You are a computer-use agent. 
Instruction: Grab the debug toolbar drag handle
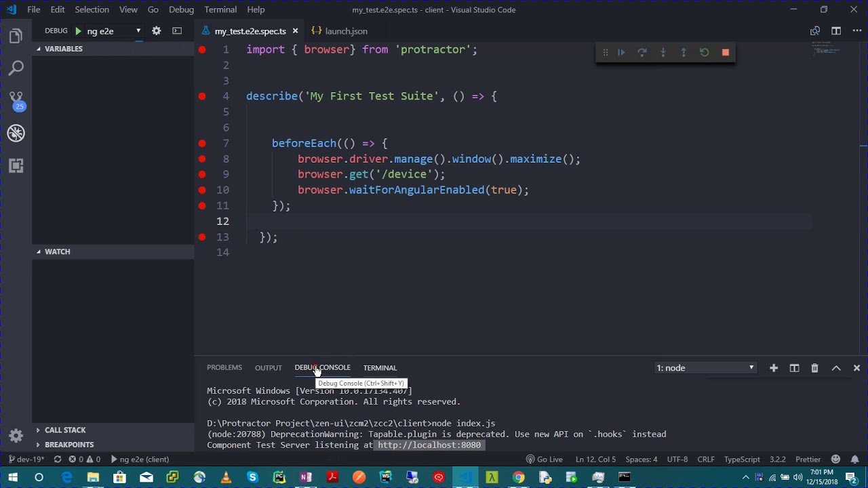point(605,52)
